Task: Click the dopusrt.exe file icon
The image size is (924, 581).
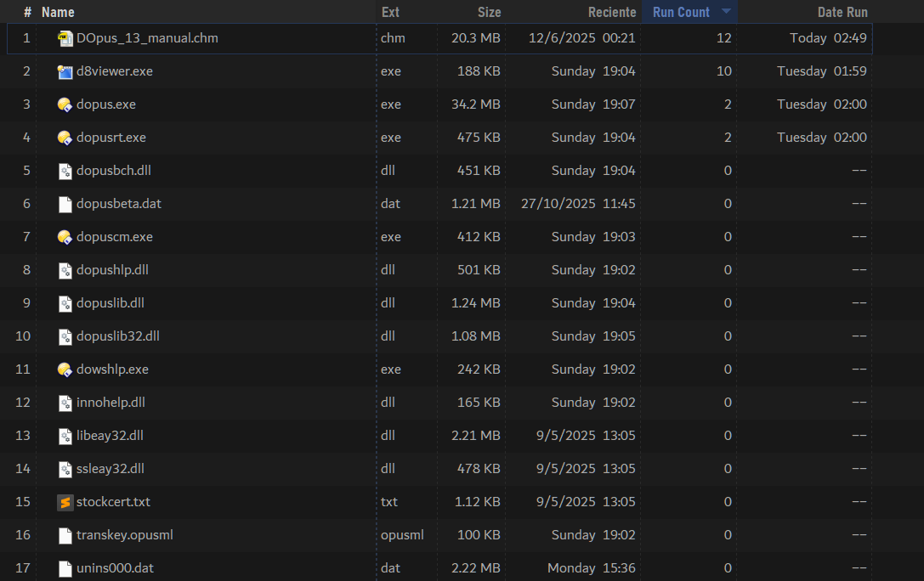Action: (x=65, y=138)
